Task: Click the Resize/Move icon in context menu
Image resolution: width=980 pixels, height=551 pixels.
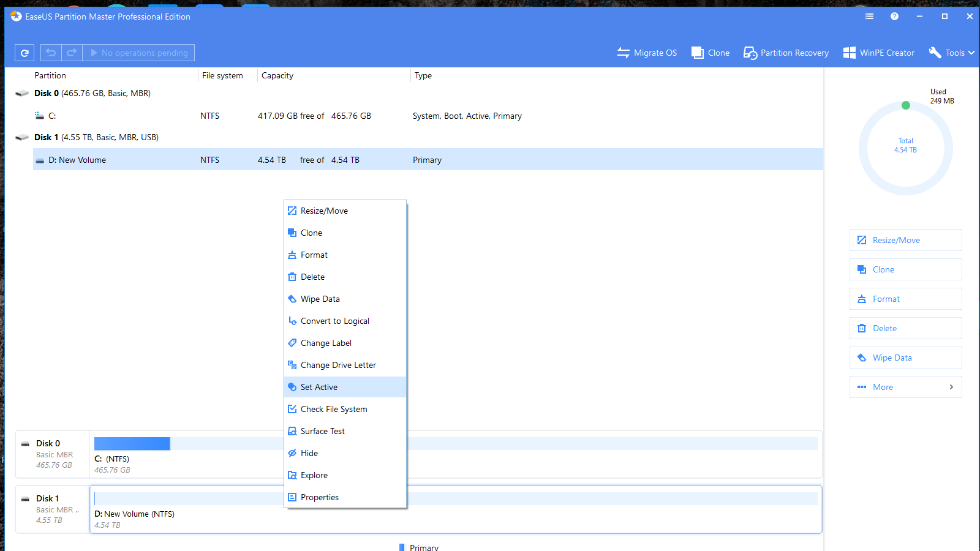Action: tap(292, 211)
